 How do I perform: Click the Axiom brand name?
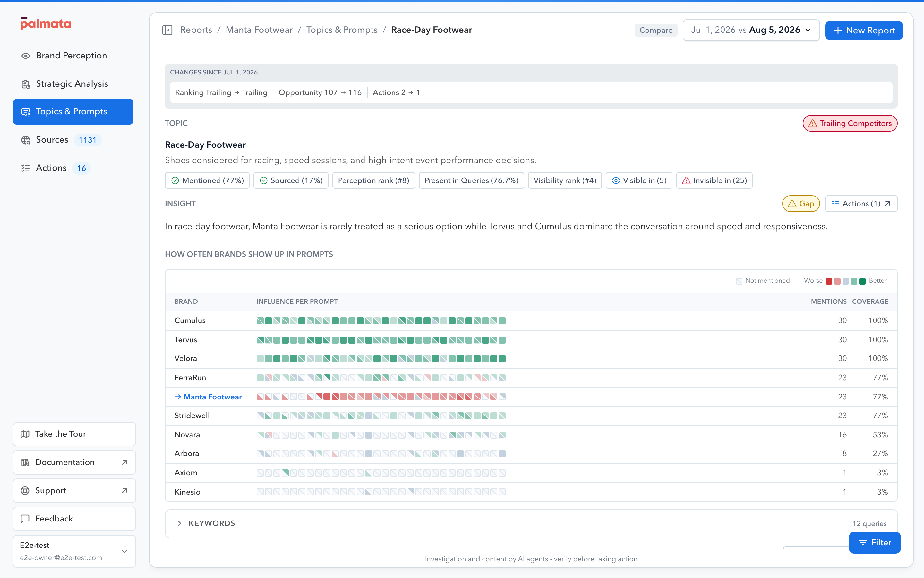tap(186, 472)
